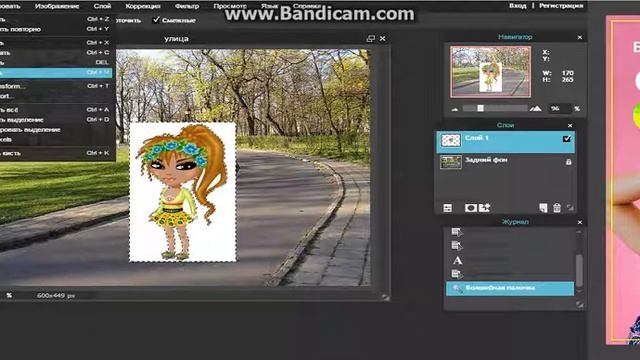Choose the undo entry with Ctrl+Z shortcut
The width and height of the screenshot is (640, 360).
[56, 19]
